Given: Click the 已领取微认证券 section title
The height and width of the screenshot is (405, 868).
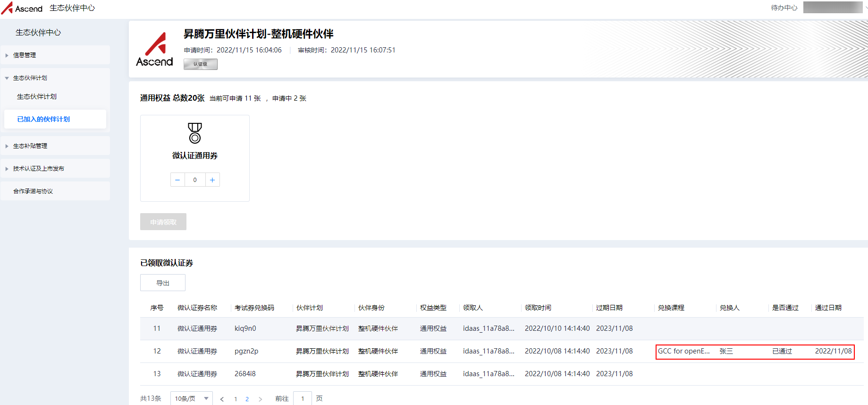Looking at the screenshot, I should 167,263.
